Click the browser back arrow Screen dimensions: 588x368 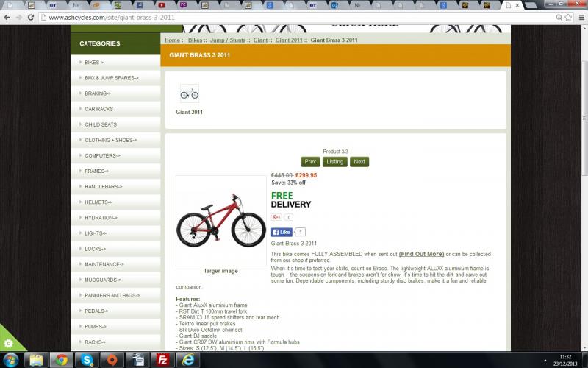[x=7, y=17]
